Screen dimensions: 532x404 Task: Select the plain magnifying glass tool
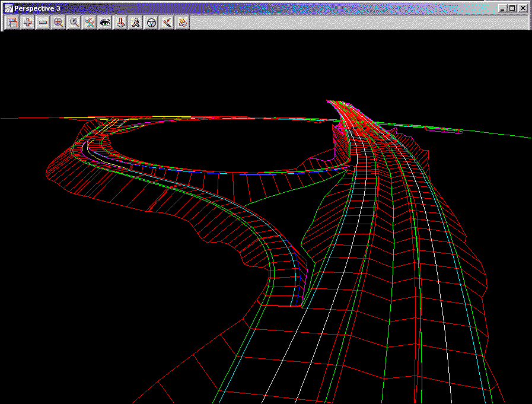74,23
